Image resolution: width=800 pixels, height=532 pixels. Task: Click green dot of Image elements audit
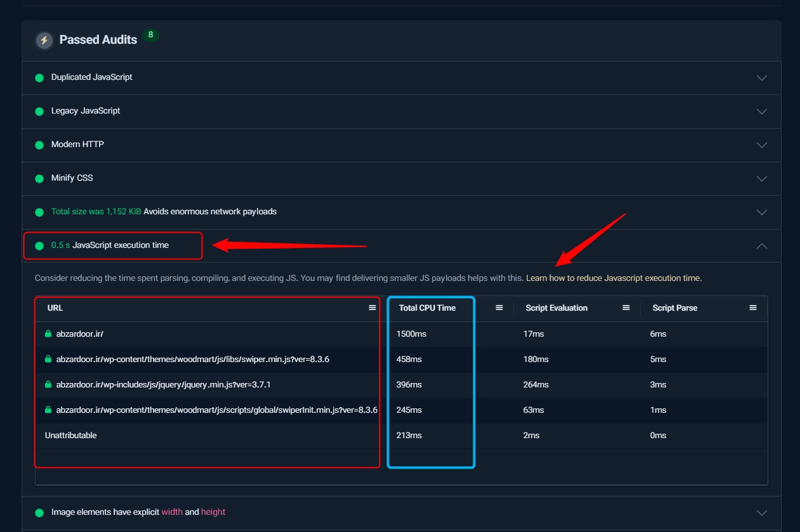pyautogui.click(x=39, y=512)
